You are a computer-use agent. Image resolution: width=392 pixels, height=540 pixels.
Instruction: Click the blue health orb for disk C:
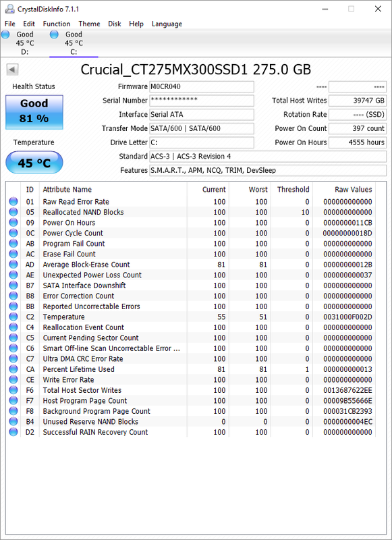[54, 34]
